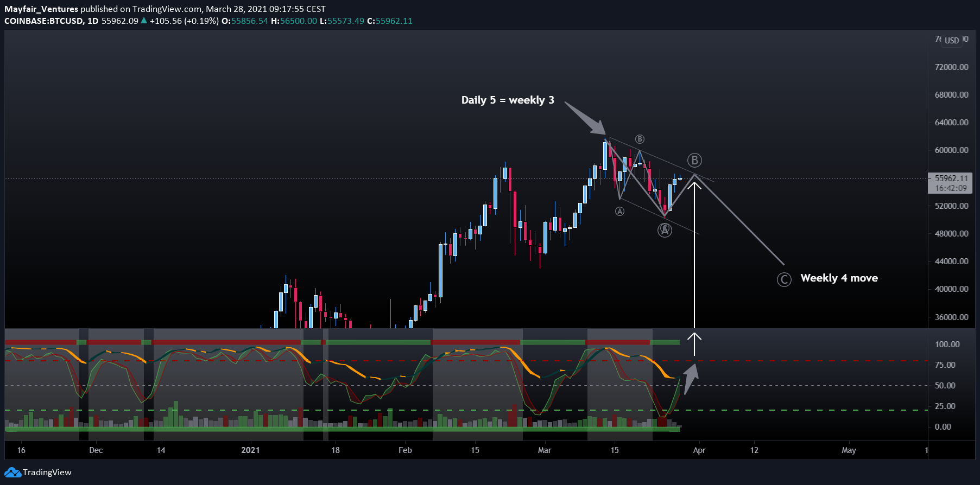Click the price change +105.56 (+0.19%)

click(x=184, y=21)
